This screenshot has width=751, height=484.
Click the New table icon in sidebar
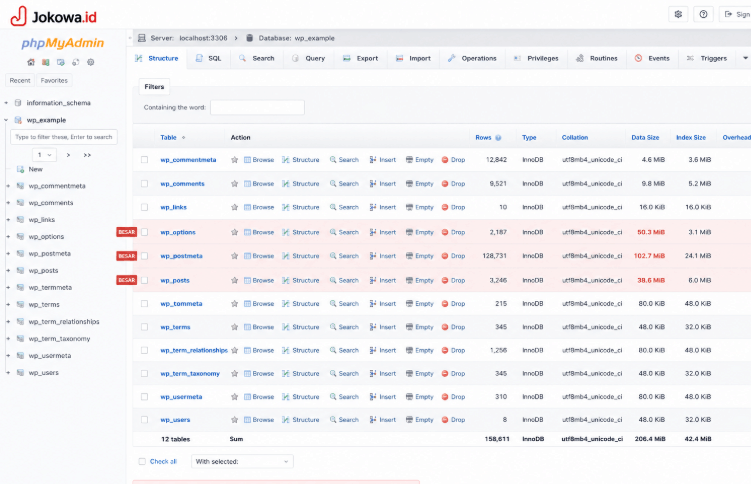(20, 169)
